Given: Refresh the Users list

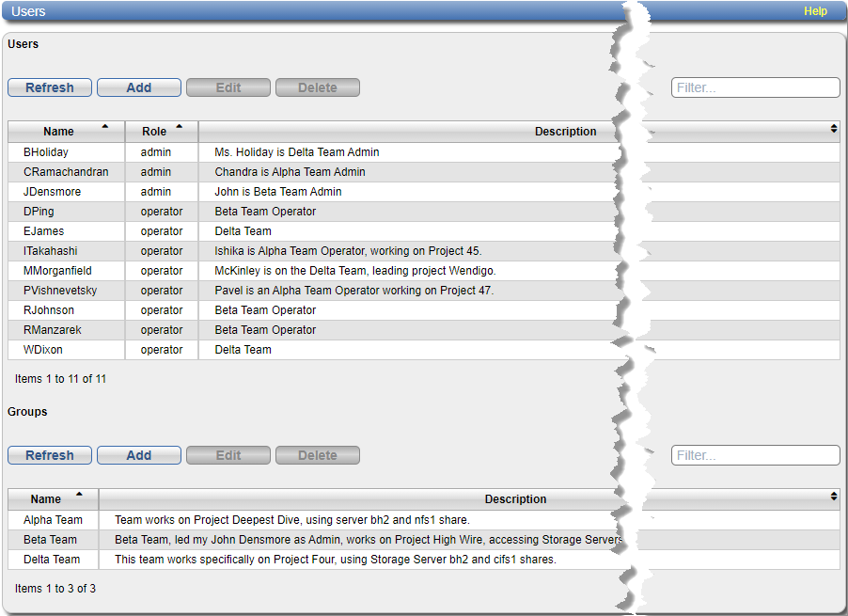Looking at the screenshot, I should point(50,87).
